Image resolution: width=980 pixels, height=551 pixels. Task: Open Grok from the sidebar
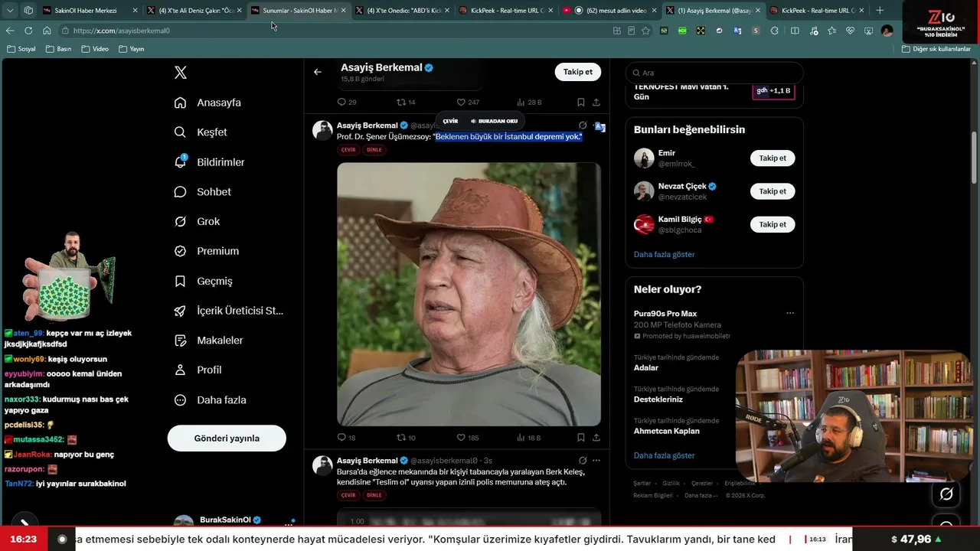click(198, 221)
